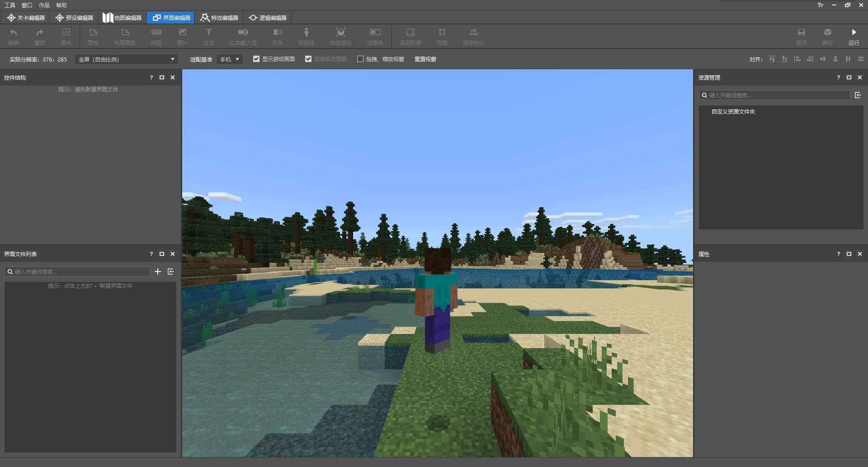Click the horizontal center align icon
The image size is (868, 467).
[823, 59]
